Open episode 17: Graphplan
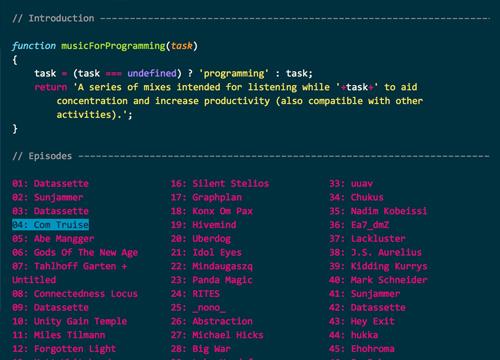 [x=206, y=197]
